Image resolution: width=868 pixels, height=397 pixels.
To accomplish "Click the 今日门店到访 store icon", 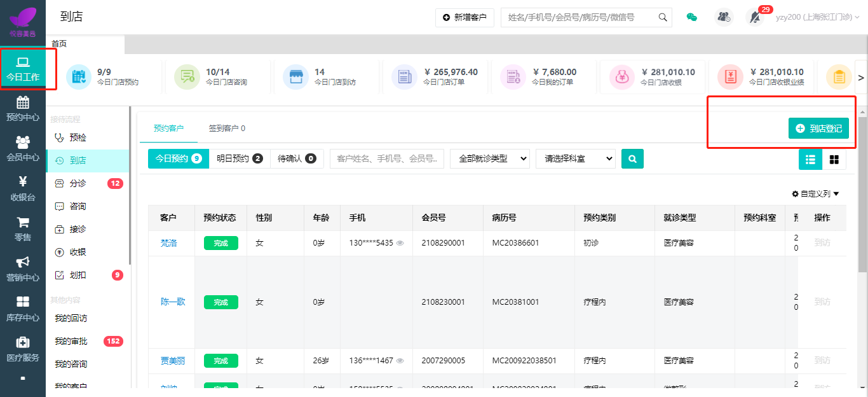I will [295, 77].
